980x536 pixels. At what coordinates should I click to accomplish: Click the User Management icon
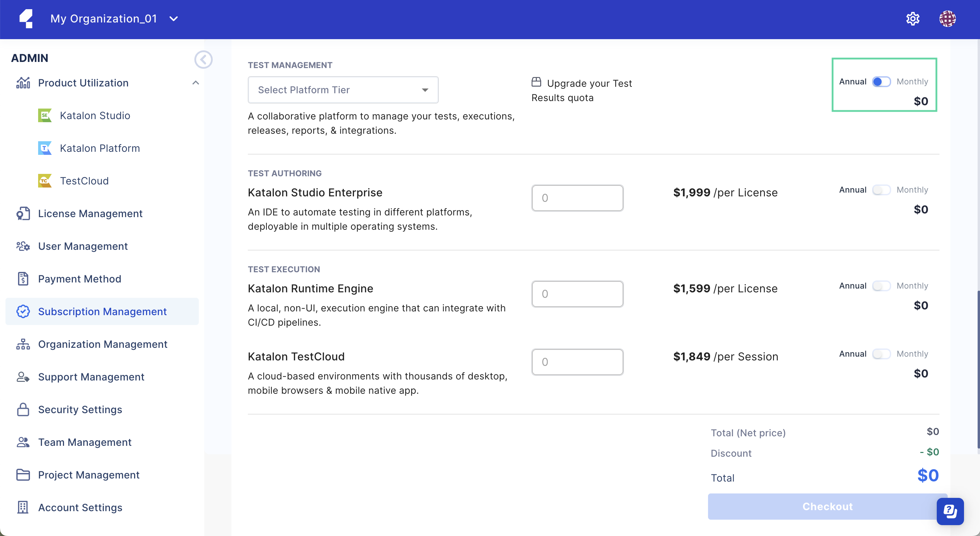click(23, 246)
